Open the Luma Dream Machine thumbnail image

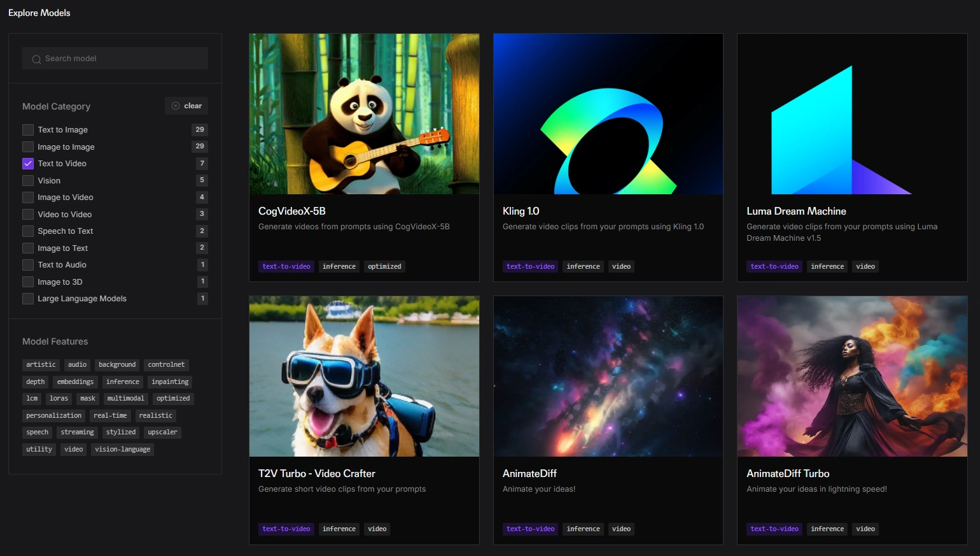coord(852,114)
